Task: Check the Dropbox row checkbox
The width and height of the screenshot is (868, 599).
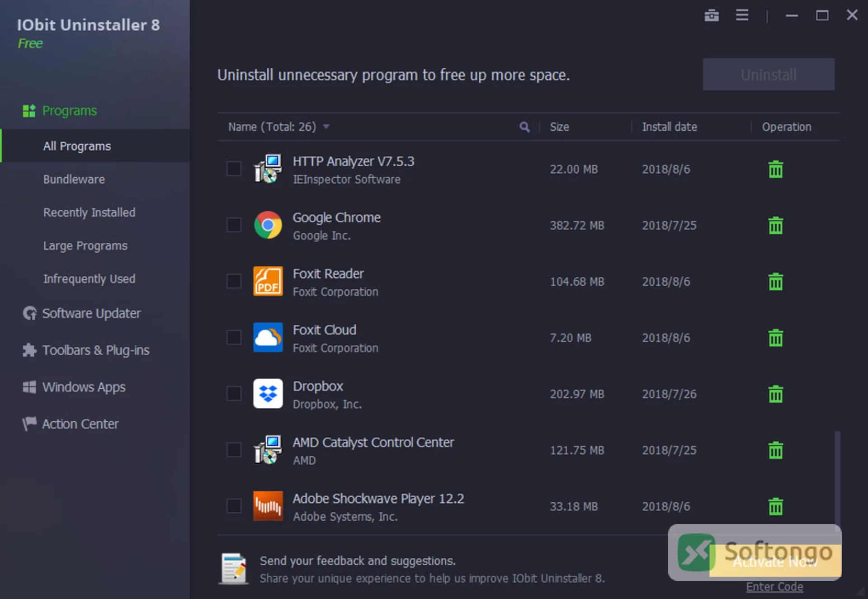Action: click(234, 393)
